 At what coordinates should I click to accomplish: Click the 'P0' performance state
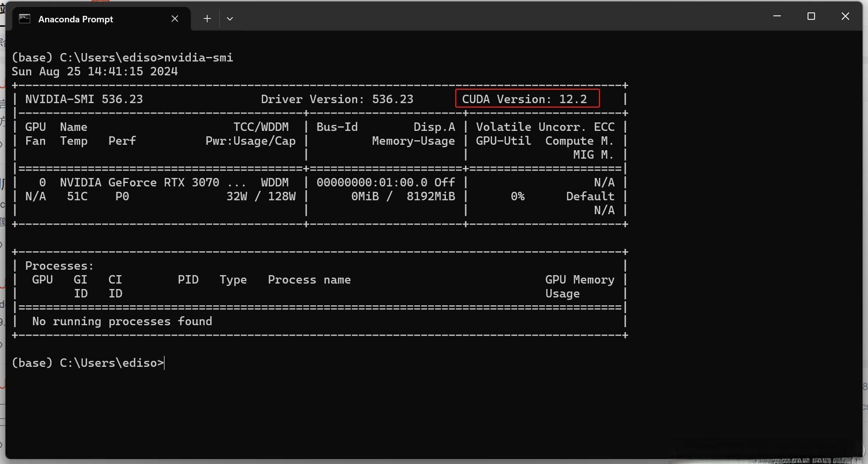click(122, 196)
